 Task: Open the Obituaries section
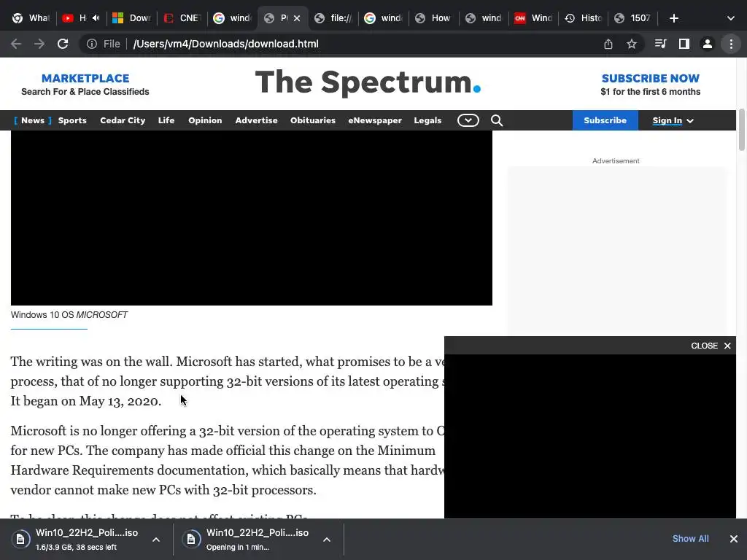(x=313, y=120)
